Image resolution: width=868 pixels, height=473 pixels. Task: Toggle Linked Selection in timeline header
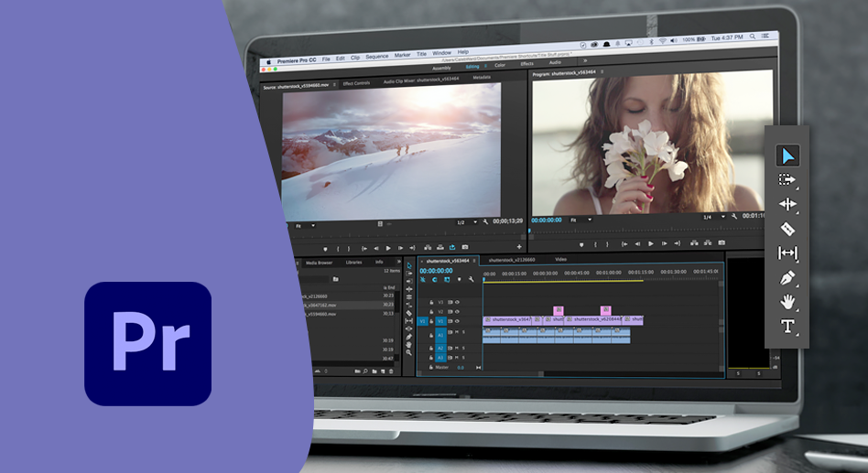click(x=447, y=279)
